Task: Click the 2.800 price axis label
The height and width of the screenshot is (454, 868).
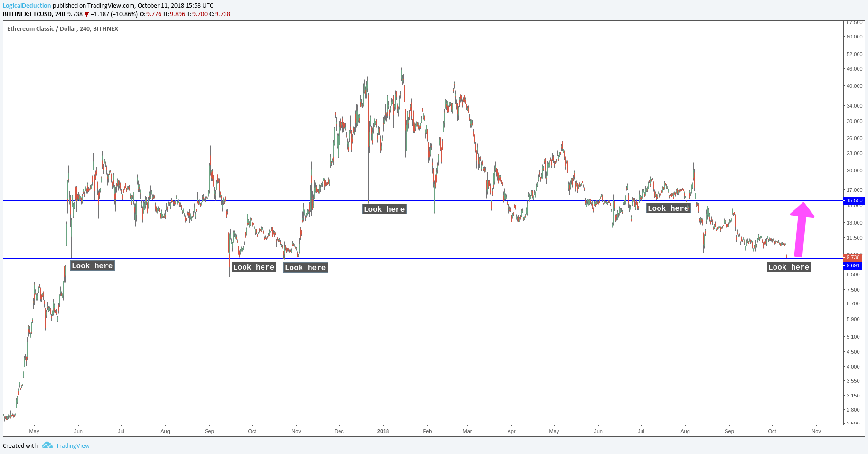Action: click(x=853, y=410)
